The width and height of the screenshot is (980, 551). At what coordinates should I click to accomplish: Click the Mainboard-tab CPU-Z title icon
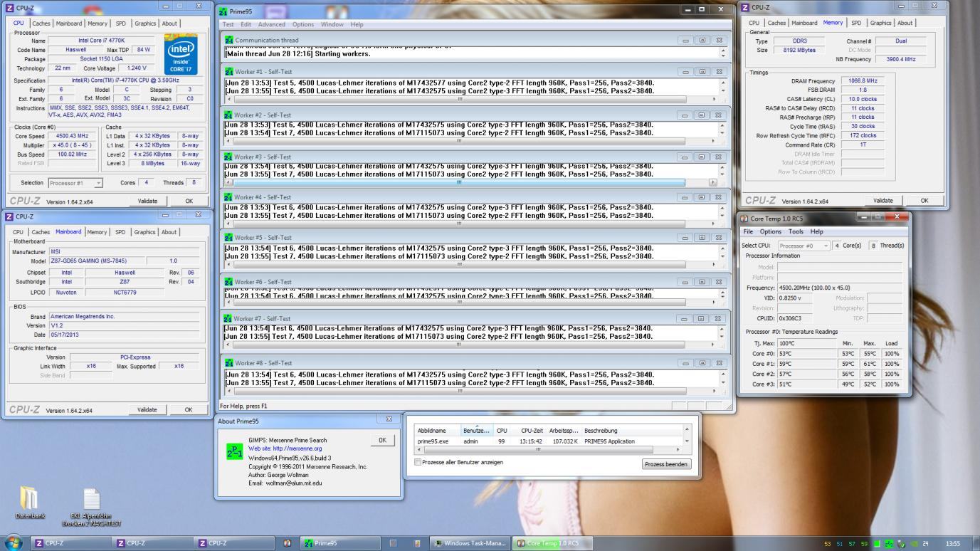click(9, 216)
